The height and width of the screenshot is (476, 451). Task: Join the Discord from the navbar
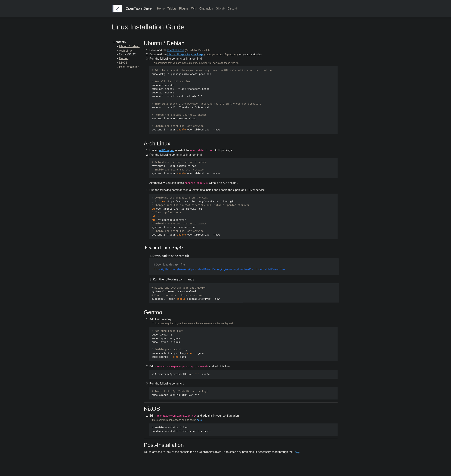(x=232, y=8)
